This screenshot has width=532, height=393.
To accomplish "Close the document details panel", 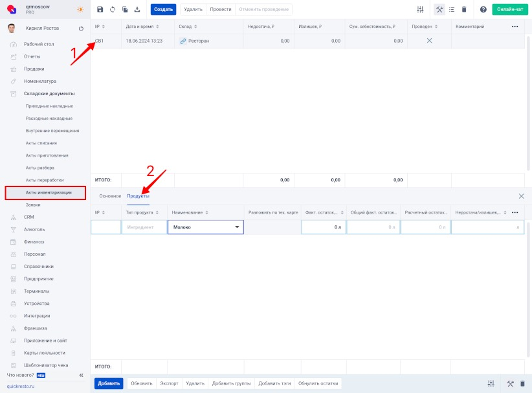I will tap(522, 196).
